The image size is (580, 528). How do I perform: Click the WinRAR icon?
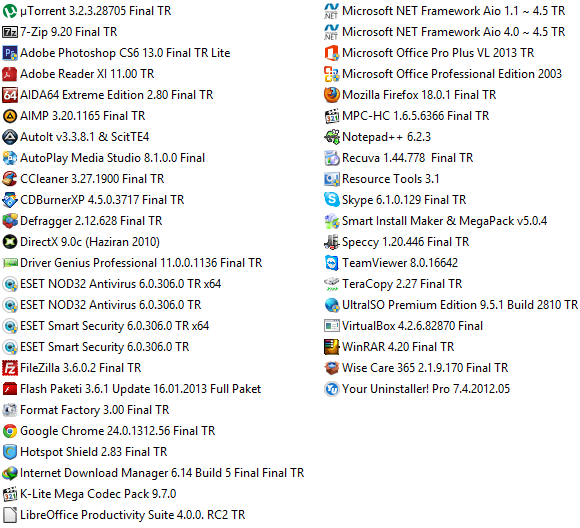click(331, 347)
